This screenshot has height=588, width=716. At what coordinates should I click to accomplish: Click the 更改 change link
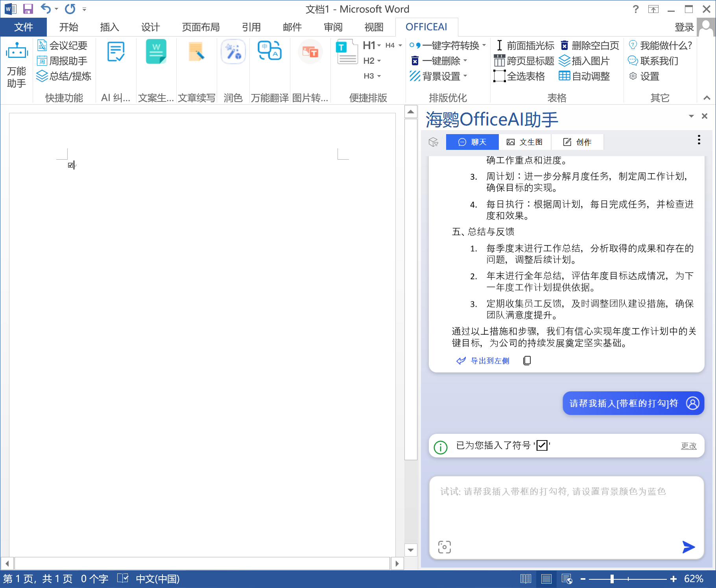689,446
